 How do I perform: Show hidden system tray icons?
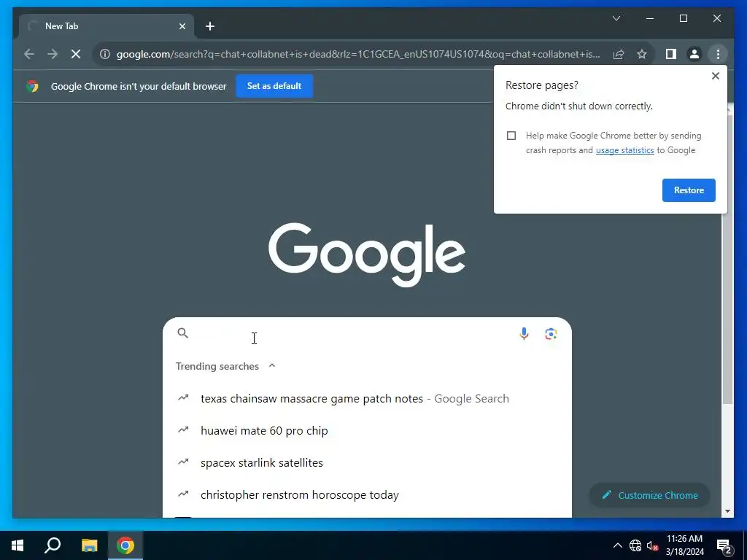coord(617,545)
